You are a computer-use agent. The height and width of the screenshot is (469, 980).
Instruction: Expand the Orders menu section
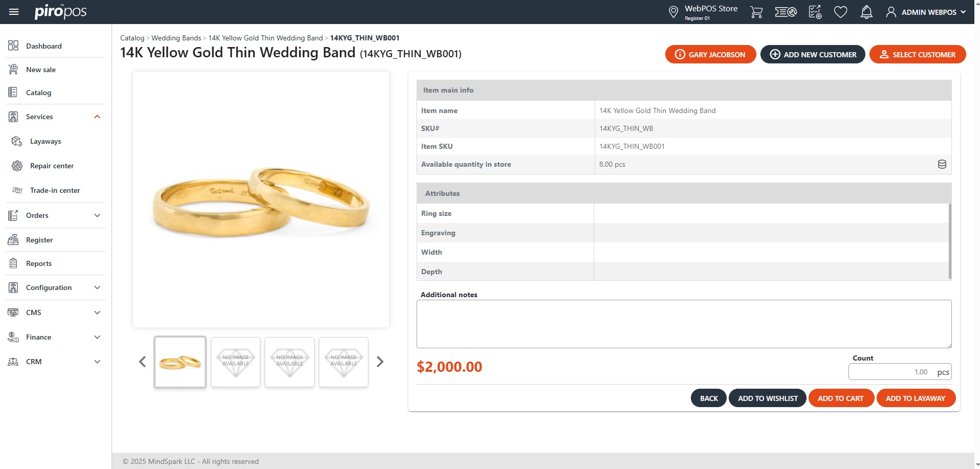(x=97, y=215)
